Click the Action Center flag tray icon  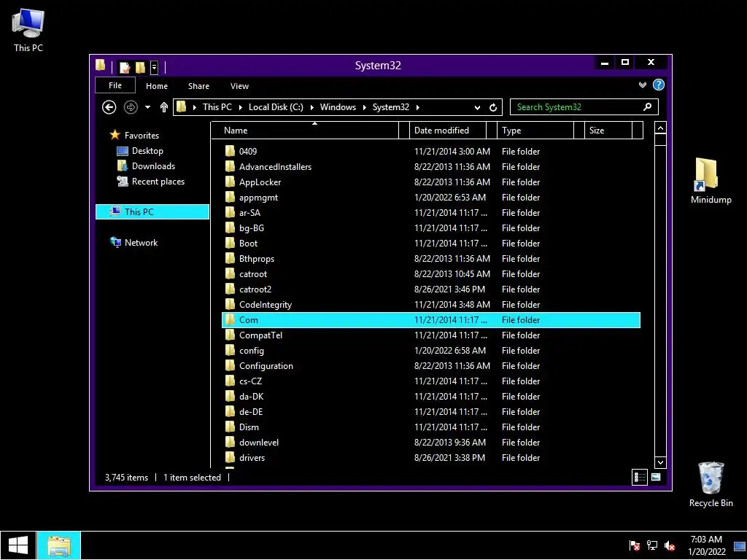click(635, 545)
